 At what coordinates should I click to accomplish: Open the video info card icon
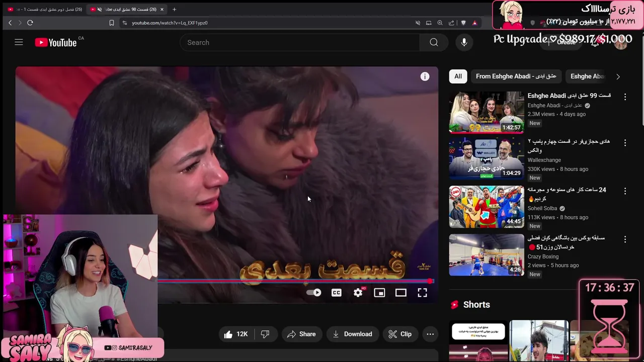[425, 76]
